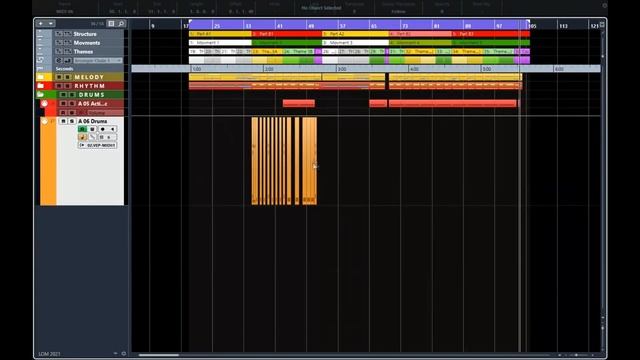Click Record Enable dot on A 06 Drums
This screenshot has height=360, width=640.
click(102, 129)
